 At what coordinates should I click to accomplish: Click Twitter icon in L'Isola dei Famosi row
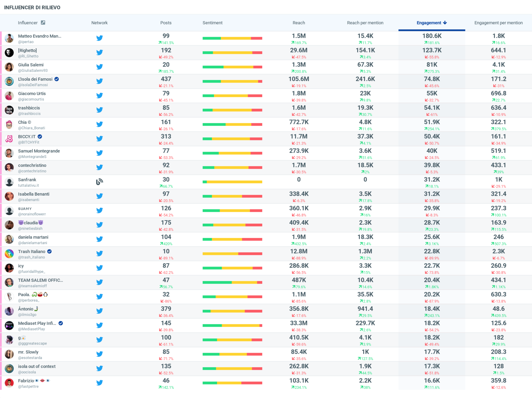pyautogui.click(x=99, y=81)
